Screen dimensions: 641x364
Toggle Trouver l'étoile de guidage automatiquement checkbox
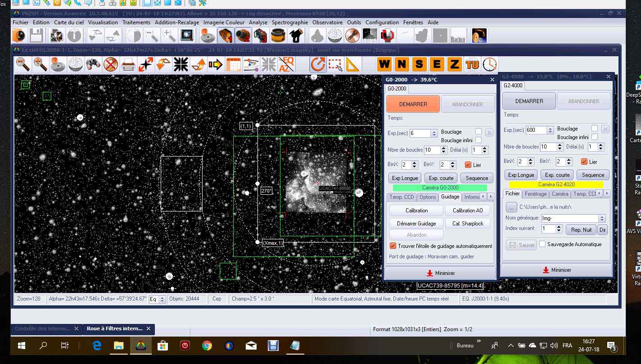click(393, 246)
